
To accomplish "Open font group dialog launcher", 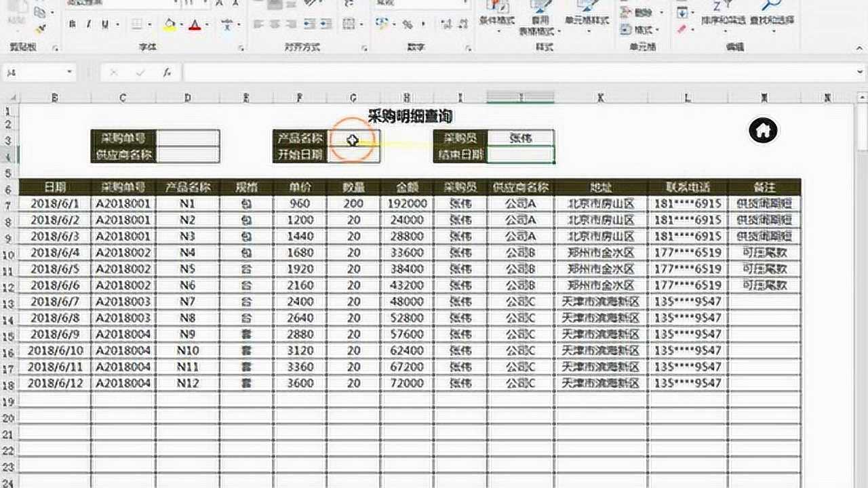I will (x=241, y=49).
